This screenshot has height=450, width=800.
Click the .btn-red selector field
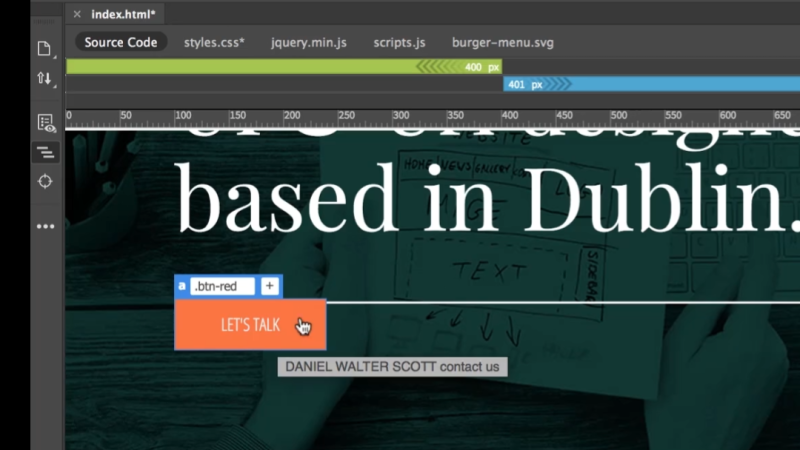[222, 286]
